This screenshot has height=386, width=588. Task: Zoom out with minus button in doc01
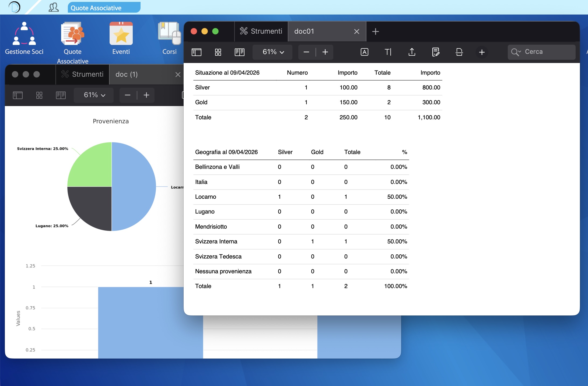point(306,52)
